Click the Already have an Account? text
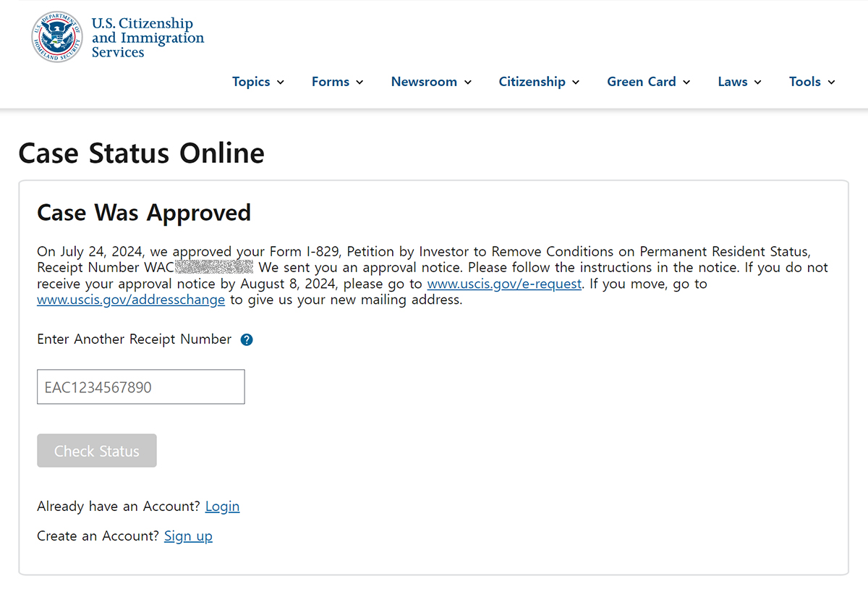This screenshot has width=868, height=592. coord(119,507)
